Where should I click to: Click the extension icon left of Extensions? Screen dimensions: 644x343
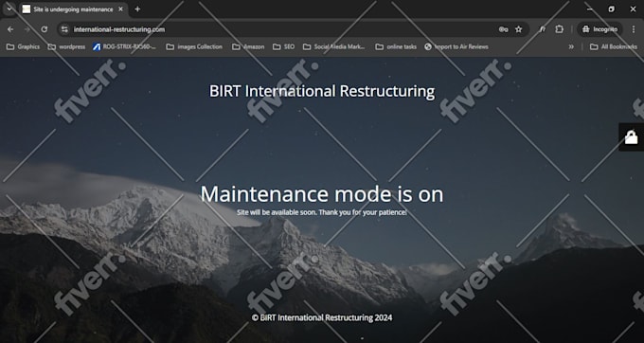point(543,29)
